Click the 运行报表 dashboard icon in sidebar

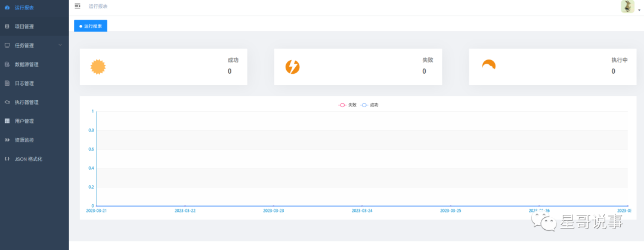[7, 7]
